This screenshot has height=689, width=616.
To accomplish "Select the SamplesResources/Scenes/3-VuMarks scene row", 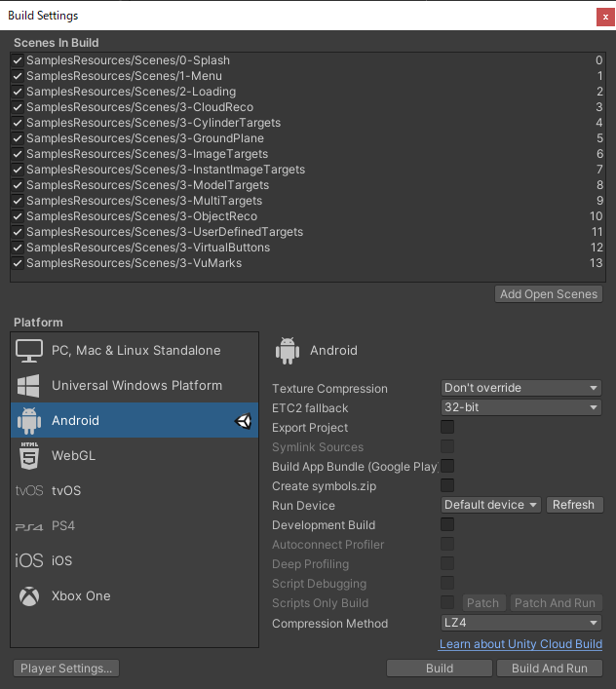I will (308, 263).
